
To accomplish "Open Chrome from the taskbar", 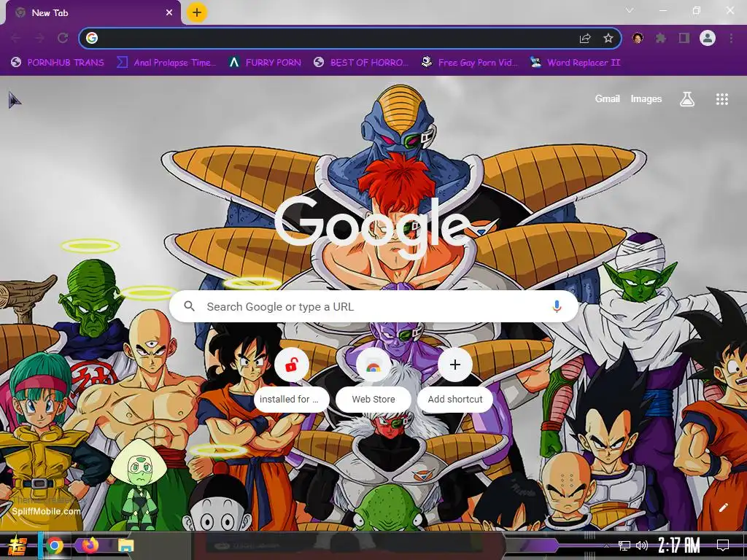I will coord(55,545).
